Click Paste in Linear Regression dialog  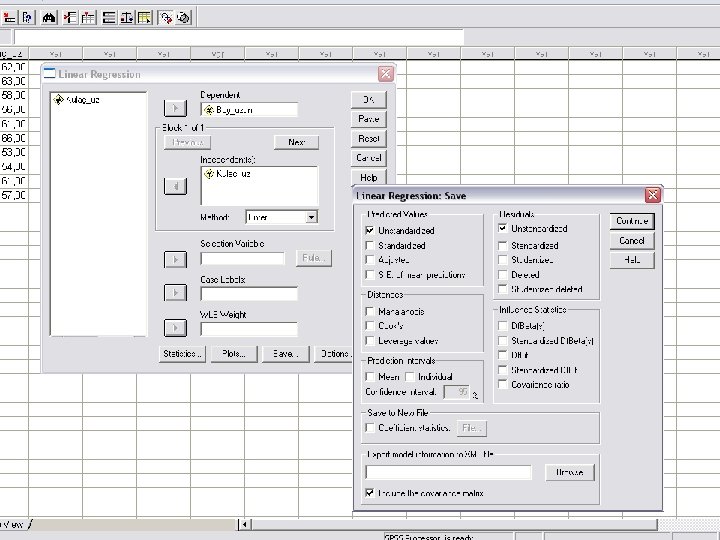[369, 119]
